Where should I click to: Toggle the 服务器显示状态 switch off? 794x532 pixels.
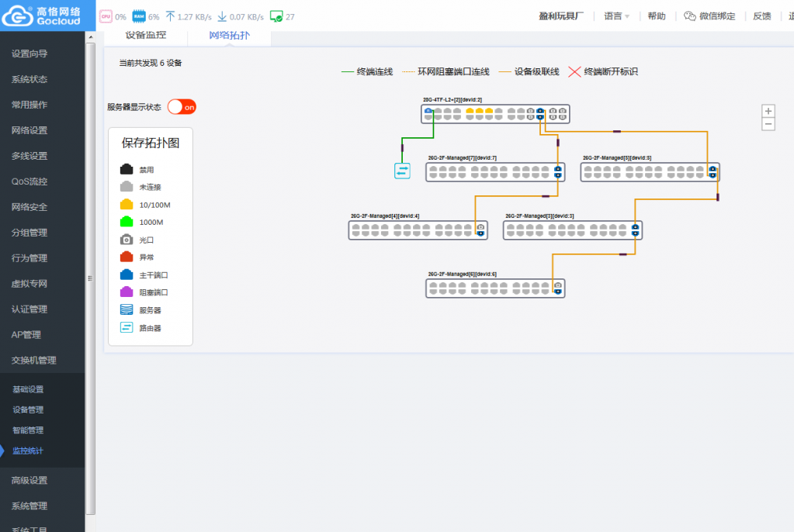click(x=182, y=107)
